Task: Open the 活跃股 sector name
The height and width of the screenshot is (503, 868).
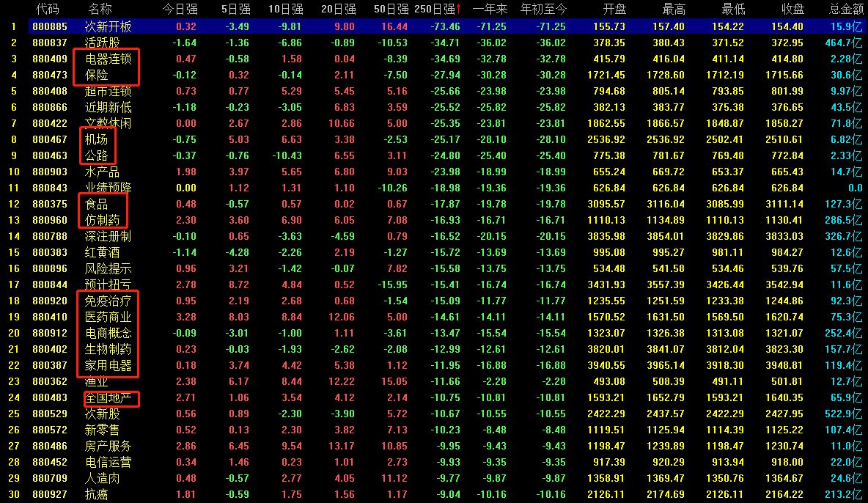Action: click(102, 43)
